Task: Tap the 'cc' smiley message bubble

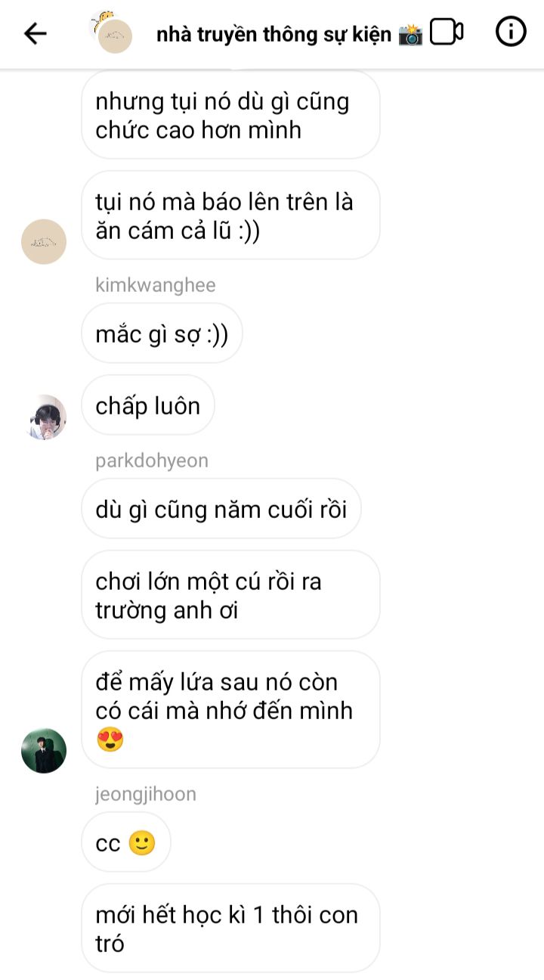Action: [126, 842]
